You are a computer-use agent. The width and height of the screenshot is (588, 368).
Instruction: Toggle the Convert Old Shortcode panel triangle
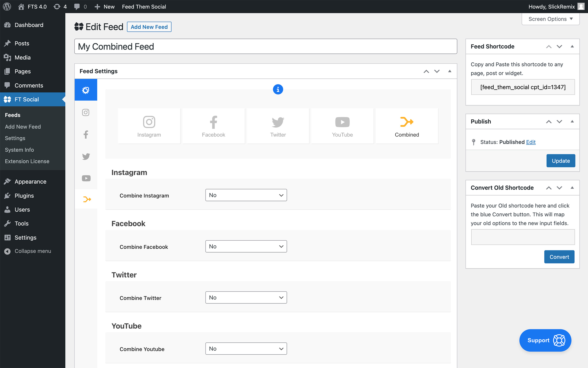[x=572, y=188]
